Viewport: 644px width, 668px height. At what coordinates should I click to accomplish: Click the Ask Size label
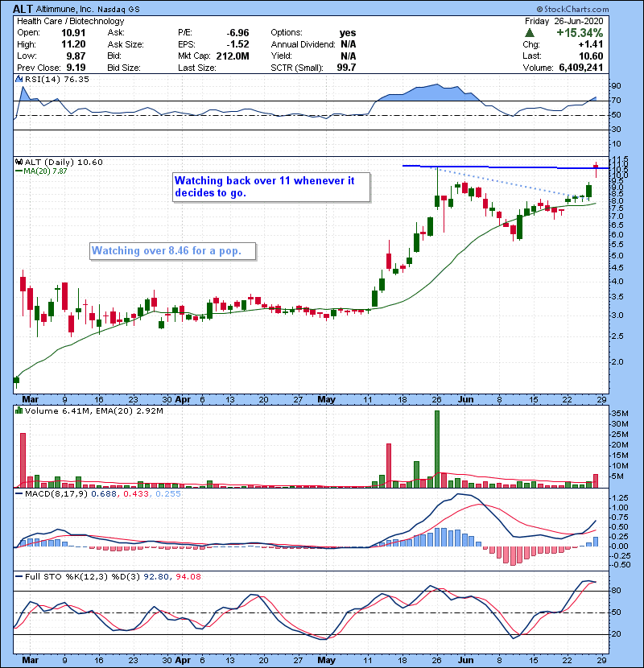pyautogui.click(x=126, y=44)
